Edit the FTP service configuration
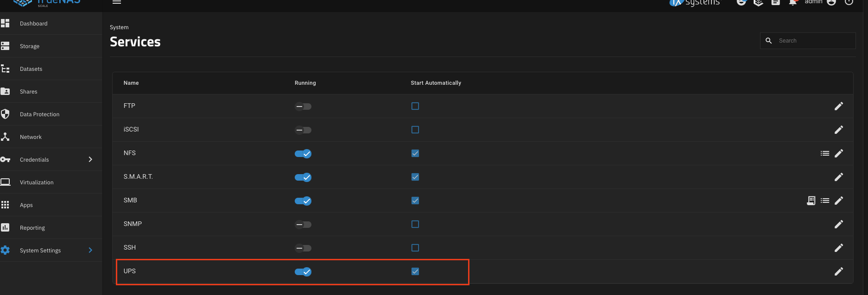 (838, 106)
